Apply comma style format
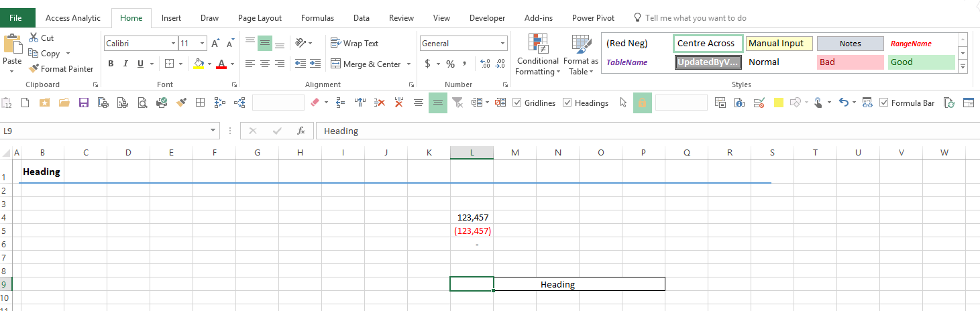 coord(466,64)
